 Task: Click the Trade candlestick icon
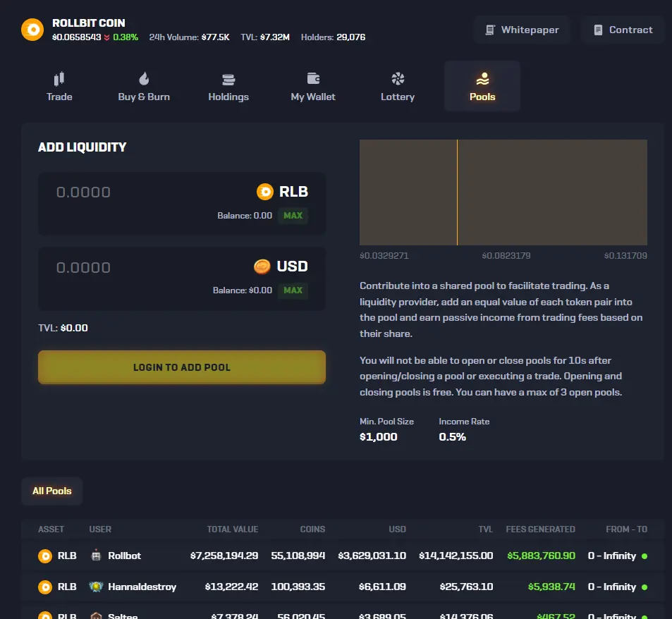point(59,79)
